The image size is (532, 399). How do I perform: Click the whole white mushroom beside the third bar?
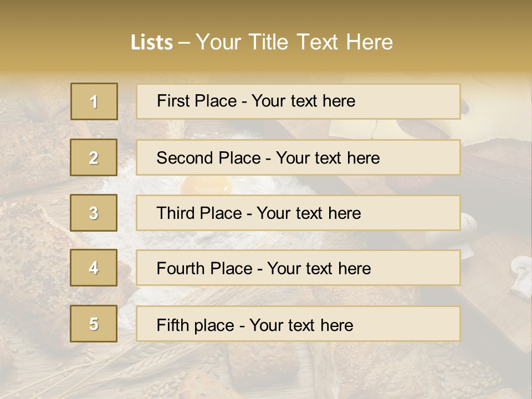point(469,222)
